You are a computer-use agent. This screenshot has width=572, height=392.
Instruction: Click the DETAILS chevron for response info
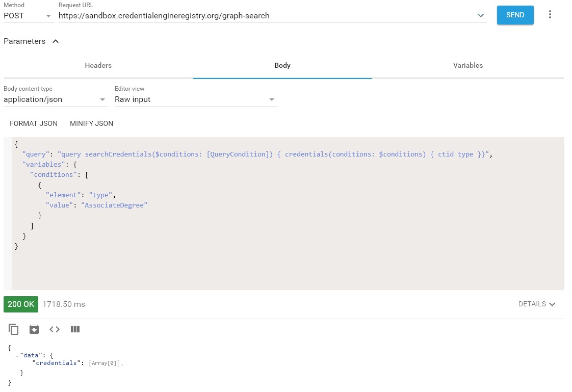pos(537,304)
